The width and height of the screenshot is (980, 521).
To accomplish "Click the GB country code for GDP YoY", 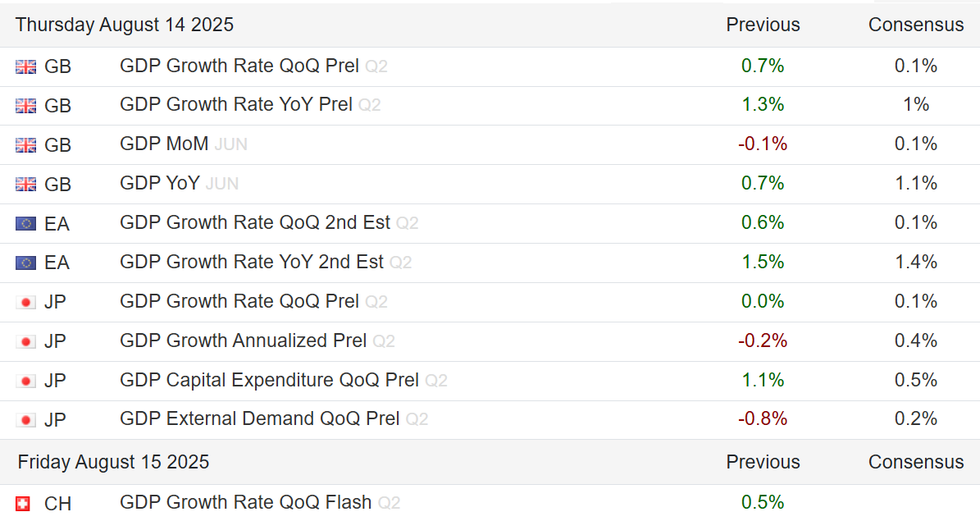I will pyautogui.click(x=57, y=185).
